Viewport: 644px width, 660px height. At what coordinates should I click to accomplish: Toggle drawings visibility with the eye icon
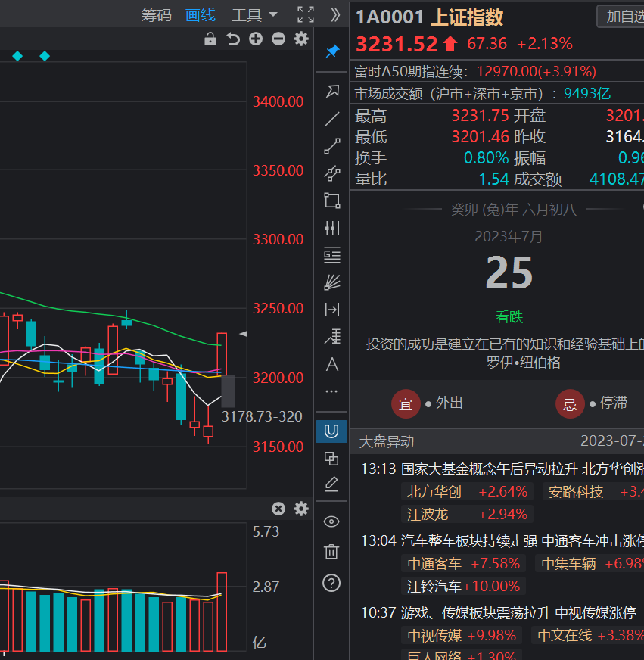(331, 521)
